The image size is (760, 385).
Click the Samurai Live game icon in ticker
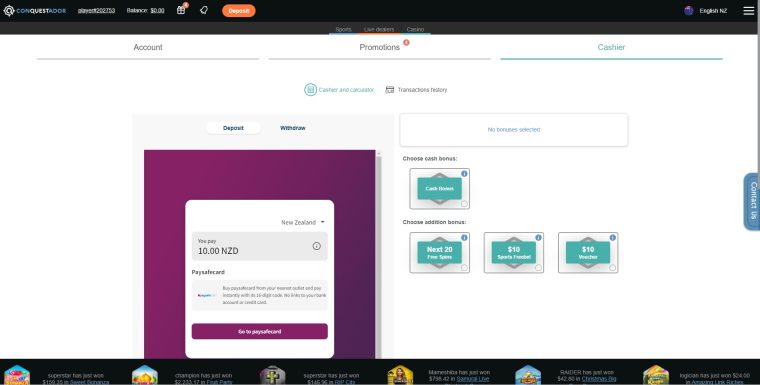click(400, 375)
